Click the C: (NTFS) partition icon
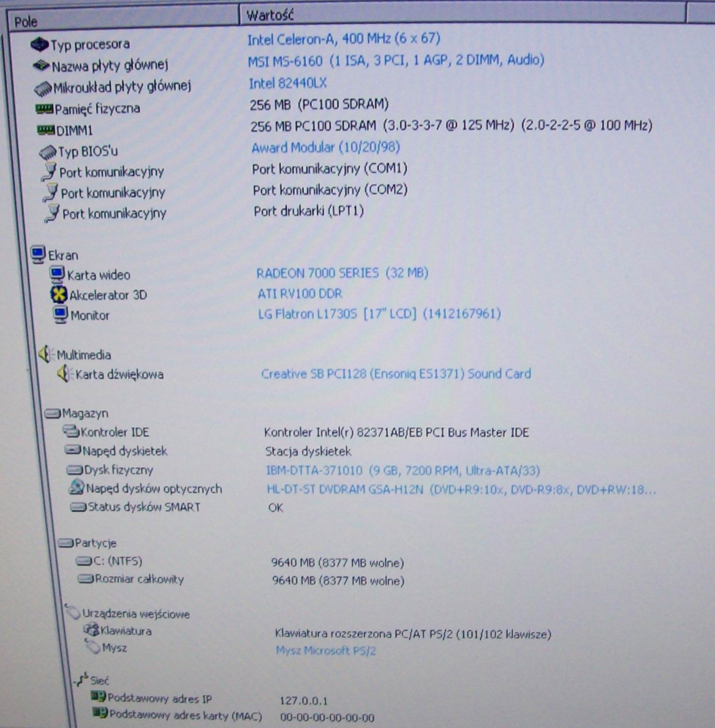 point(84,561)
